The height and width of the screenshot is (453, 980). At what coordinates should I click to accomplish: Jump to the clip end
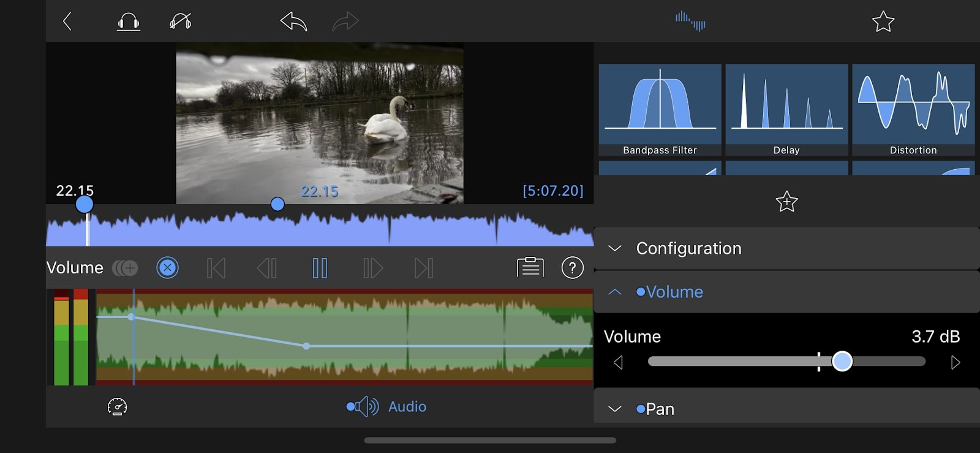tap(424, 268)
